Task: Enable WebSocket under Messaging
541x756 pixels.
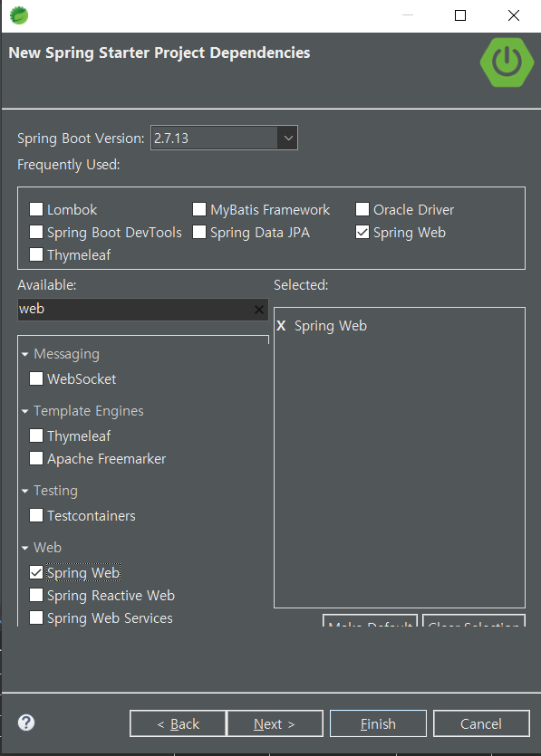Action: [36, 378]
